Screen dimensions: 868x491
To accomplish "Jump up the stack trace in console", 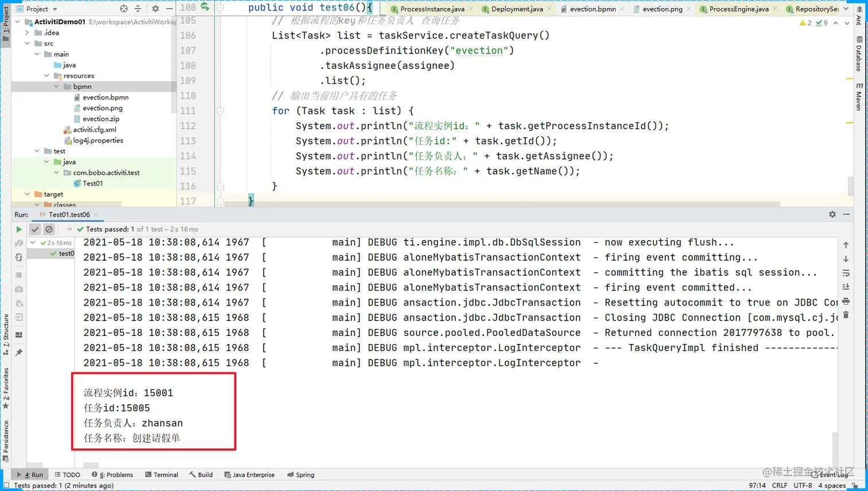I will pos(846,245).
